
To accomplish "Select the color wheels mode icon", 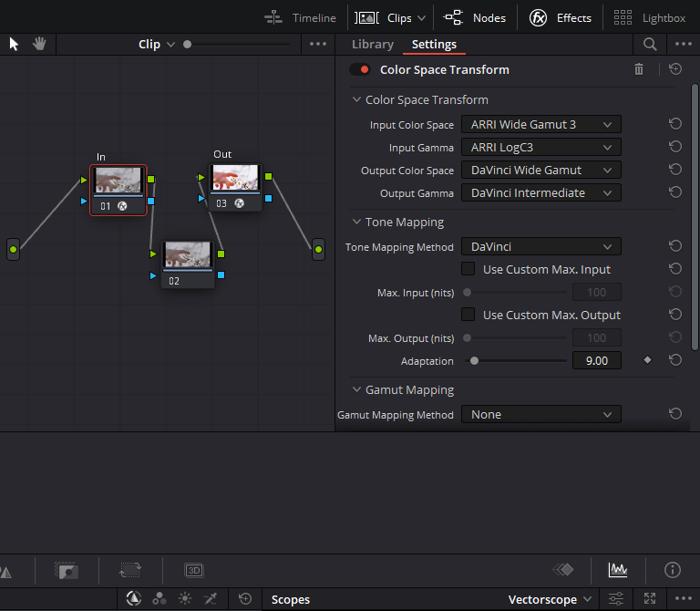I will pyautogui.click(x=133, y=598).
